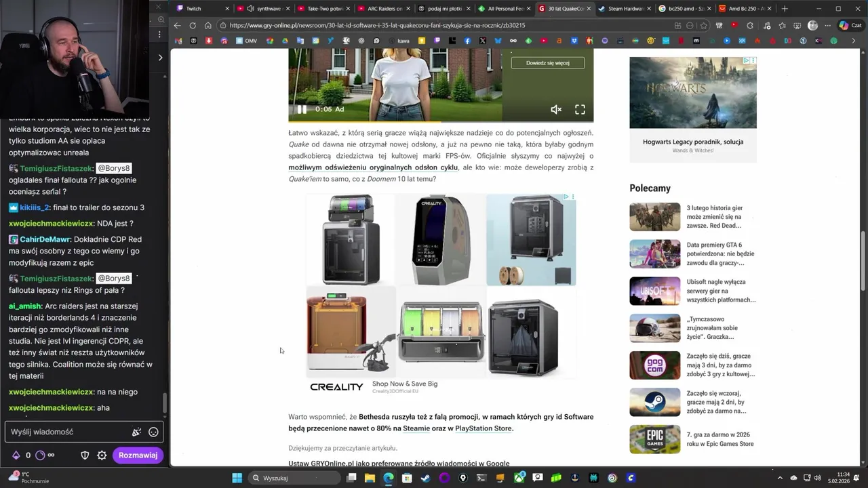Switch to the 'Take-Two potw' tab

click(323, 9)
